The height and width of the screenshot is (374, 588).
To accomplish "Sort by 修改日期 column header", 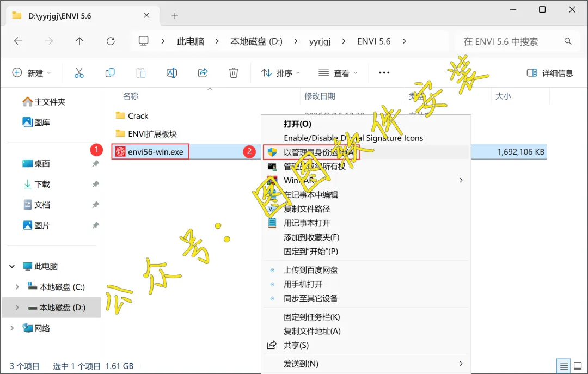I will [x=320, y=96].
